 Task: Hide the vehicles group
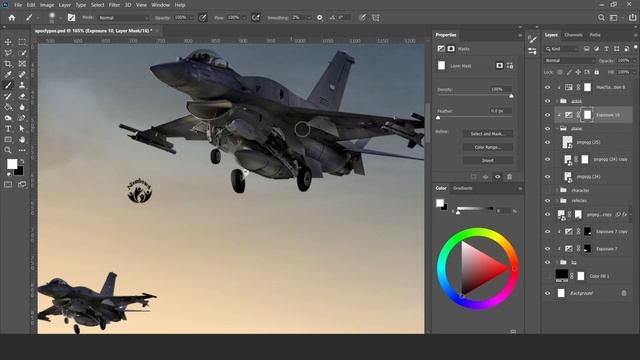coord(548,200)
